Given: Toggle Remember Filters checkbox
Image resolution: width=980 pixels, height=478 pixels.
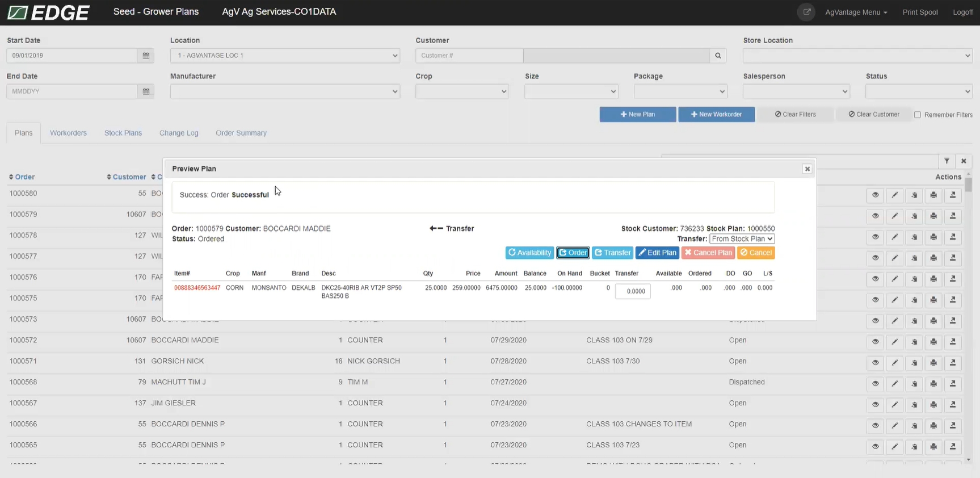Looking at the screenshot, I should click(917, 115).
